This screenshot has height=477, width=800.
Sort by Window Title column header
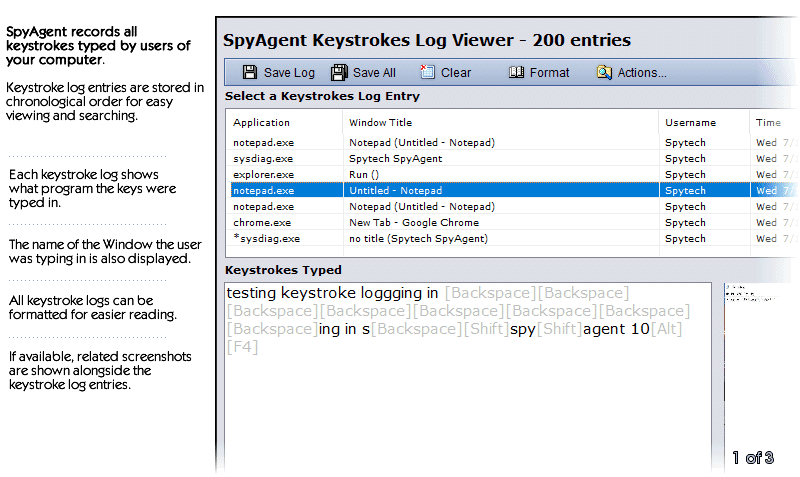pyautogui.click(x=381, y=122)
